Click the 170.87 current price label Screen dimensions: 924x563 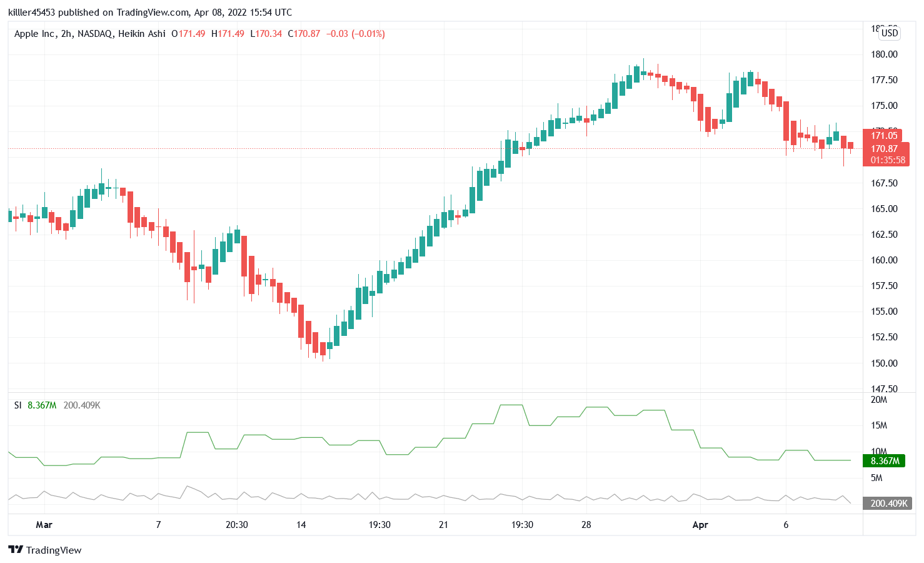coord(884,149)
